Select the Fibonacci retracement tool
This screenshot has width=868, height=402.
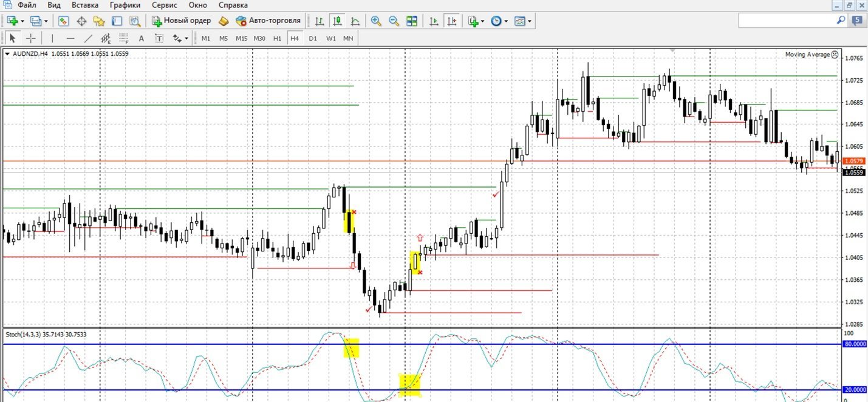tap(123, 38)
